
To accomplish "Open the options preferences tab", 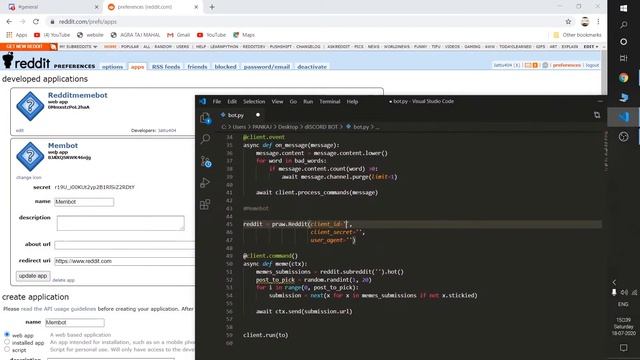I will pyautogui.click(x=112, y=67).
